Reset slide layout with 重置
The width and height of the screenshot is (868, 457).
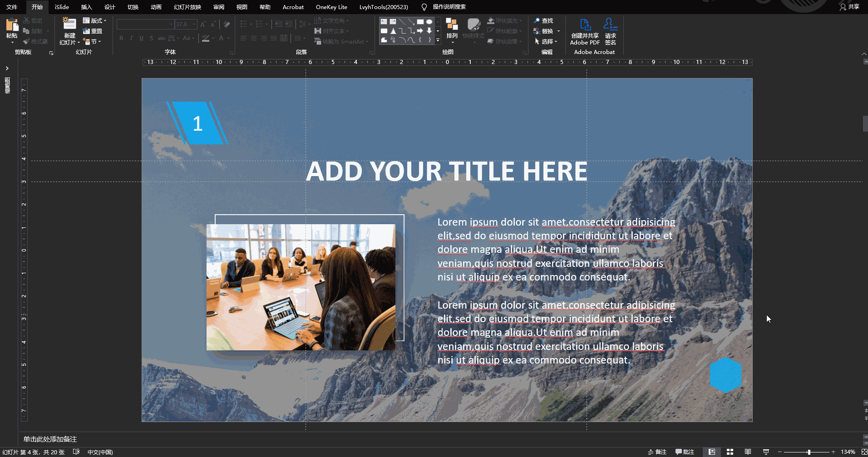click(x=93, y=31)
